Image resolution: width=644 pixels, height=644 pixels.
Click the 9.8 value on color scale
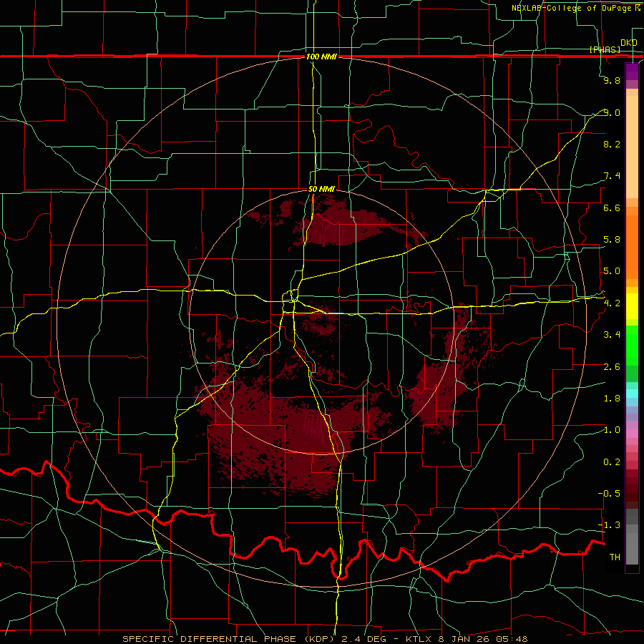pos(612,80)
